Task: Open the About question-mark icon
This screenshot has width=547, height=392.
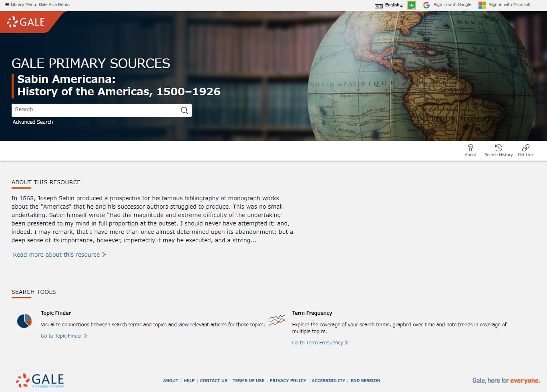Action: [x=471, y=148]
